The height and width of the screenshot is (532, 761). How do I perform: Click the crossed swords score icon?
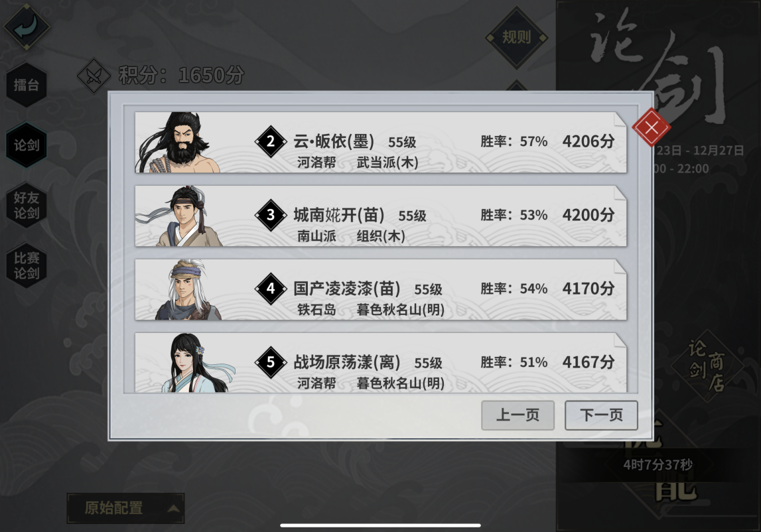[94, 76]
